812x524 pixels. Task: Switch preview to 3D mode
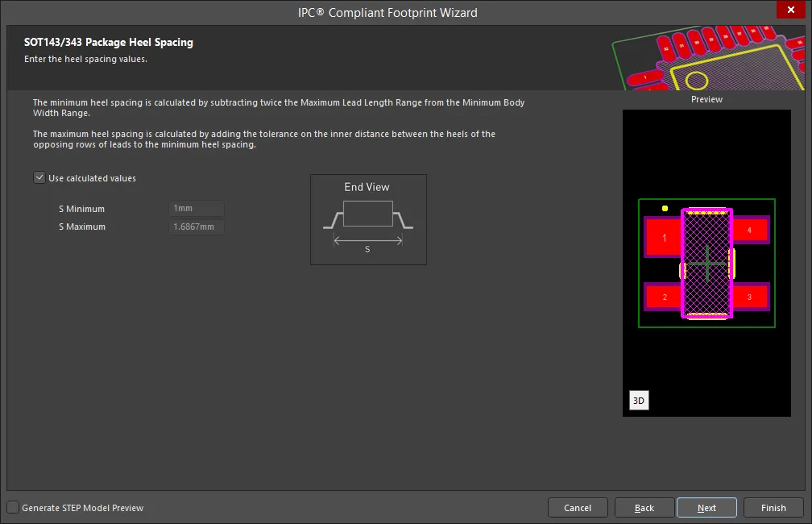(639, 400)
